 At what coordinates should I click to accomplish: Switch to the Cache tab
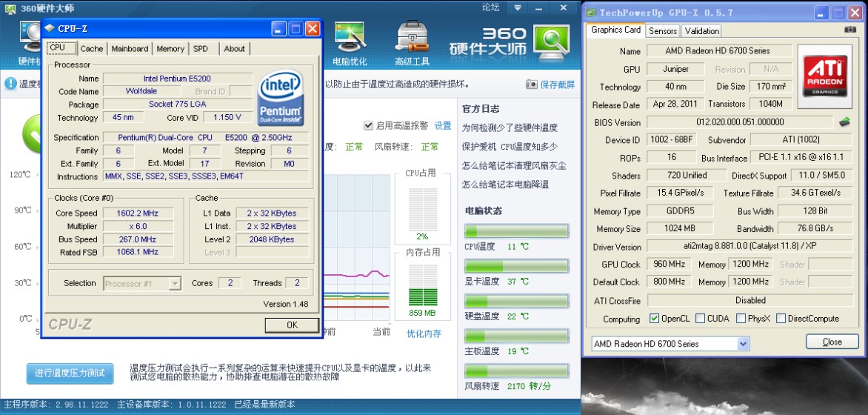91,49
